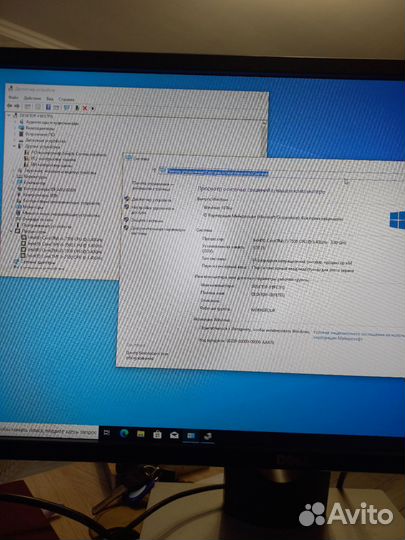Launch Microsoft Store from the taskbar
This screenshot has height=540, width=405.
tap(157, 435)
